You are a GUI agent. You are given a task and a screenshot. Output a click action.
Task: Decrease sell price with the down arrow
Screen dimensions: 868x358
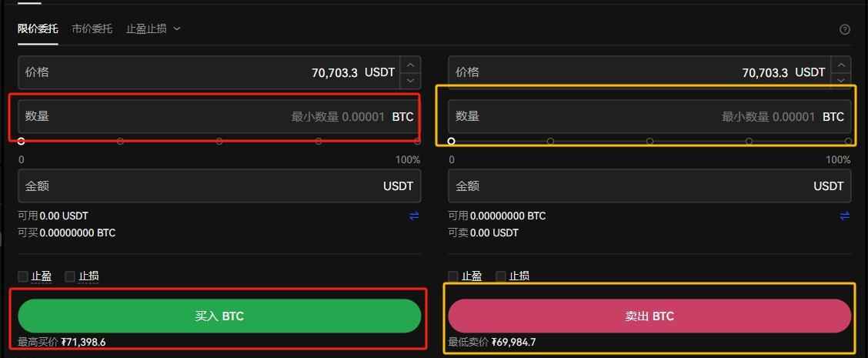pos(841,80)
